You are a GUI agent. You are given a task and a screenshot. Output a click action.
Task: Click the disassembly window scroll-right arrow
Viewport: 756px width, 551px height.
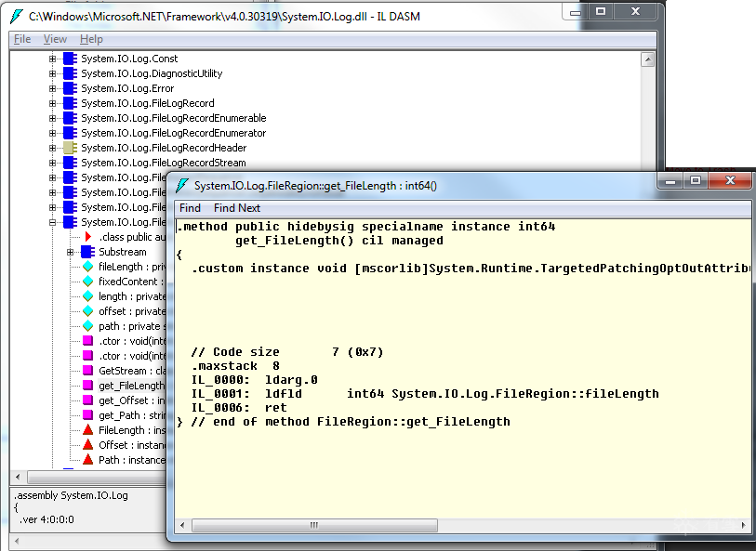[x=744, y=525]
